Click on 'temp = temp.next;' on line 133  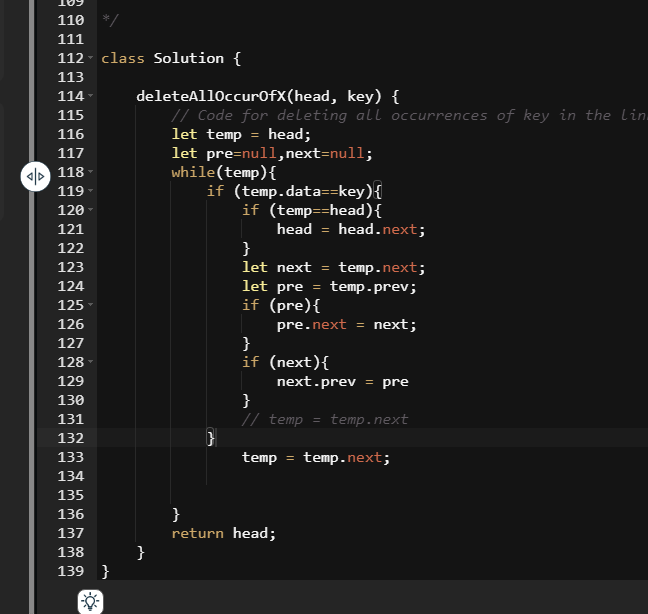pyautogui.click(x=316, y=457)
